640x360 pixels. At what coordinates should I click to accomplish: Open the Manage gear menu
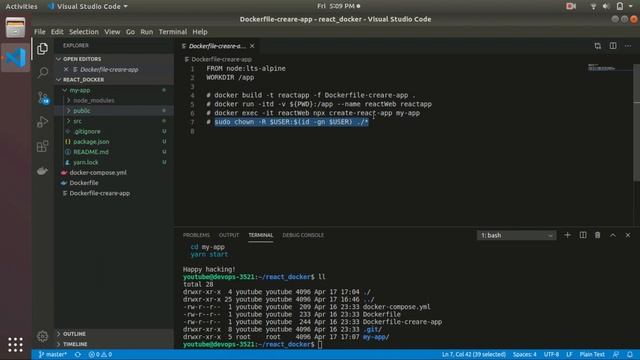[x=42, y=336]
